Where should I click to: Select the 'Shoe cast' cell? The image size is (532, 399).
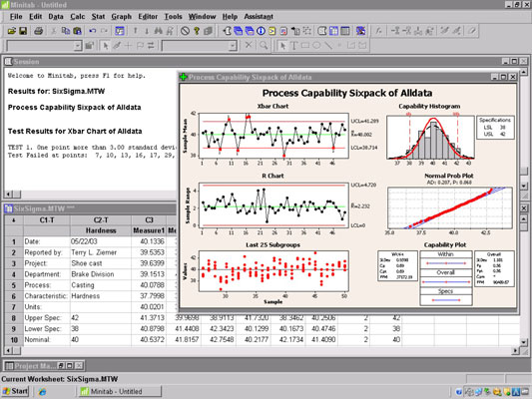click(x=101, y=263)
